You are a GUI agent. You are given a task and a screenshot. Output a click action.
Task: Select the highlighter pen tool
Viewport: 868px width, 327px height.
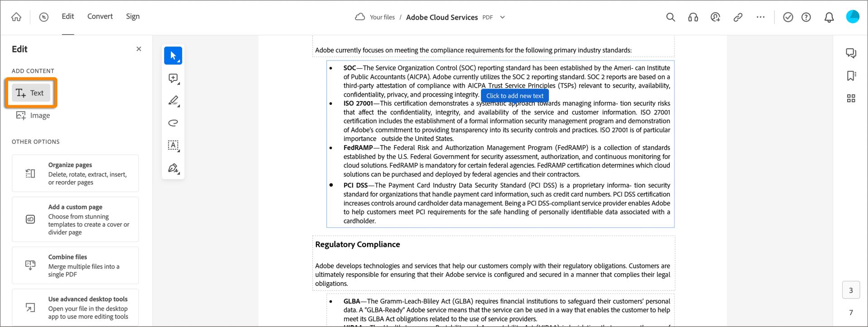coord(173,100)
